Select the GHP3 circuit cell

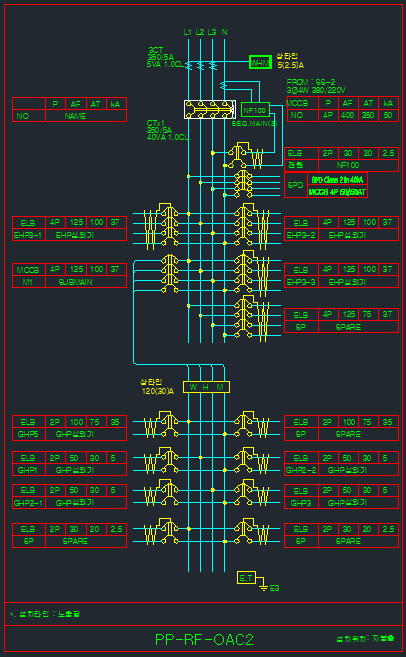(x=301, y=502)
